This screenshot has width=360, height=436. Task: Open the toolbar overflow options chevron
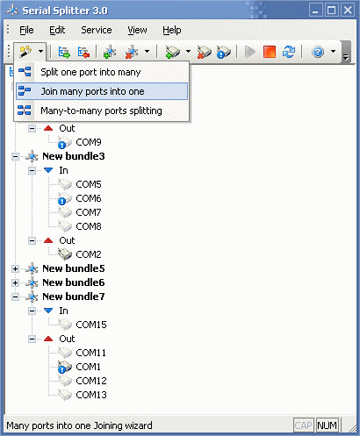346,52
